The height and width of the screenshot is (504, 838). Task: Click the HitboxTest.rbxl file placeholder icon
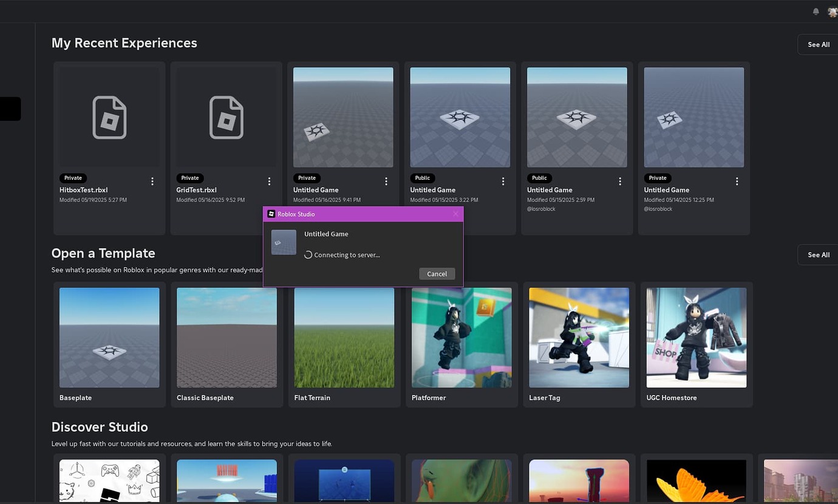pos(109,117)
